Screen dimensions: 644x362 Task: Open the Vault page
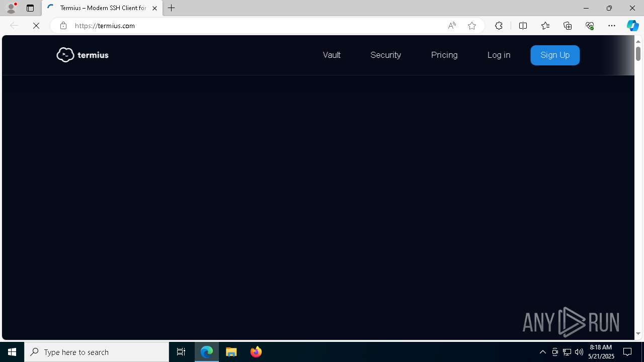tap(332, 55)
